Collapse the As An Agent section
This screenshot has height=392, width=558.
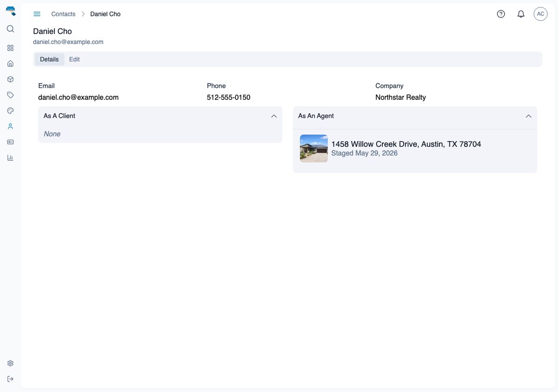click(x=528, y=116)
